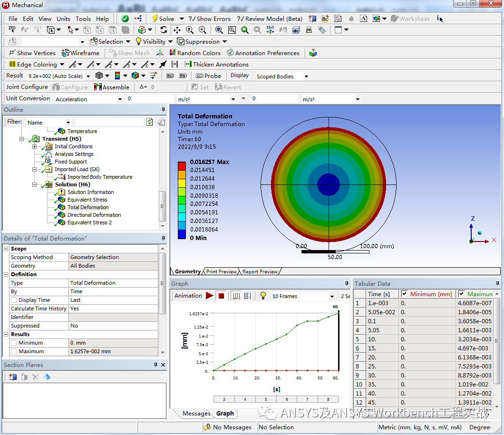This screenshot has height=435, width=504.
Task: Click the red maximum legend color band
Action: [x=182, y=166]
